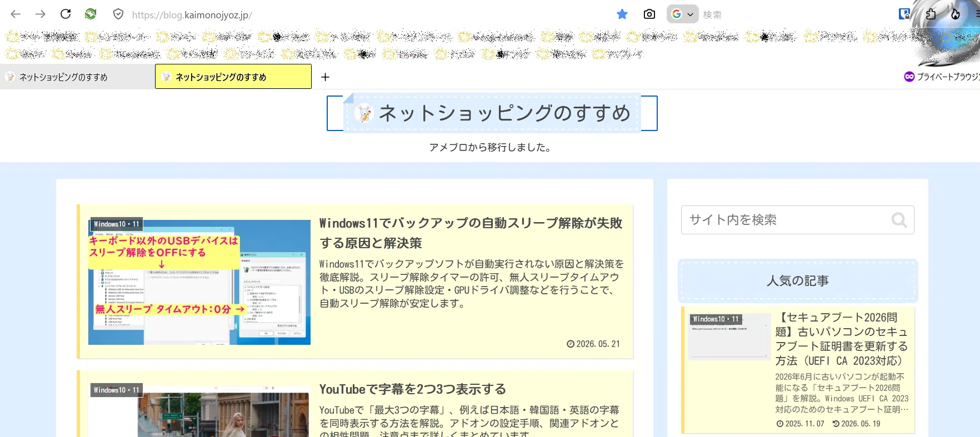Click the green extension icon beside reload

click(91, 13)
